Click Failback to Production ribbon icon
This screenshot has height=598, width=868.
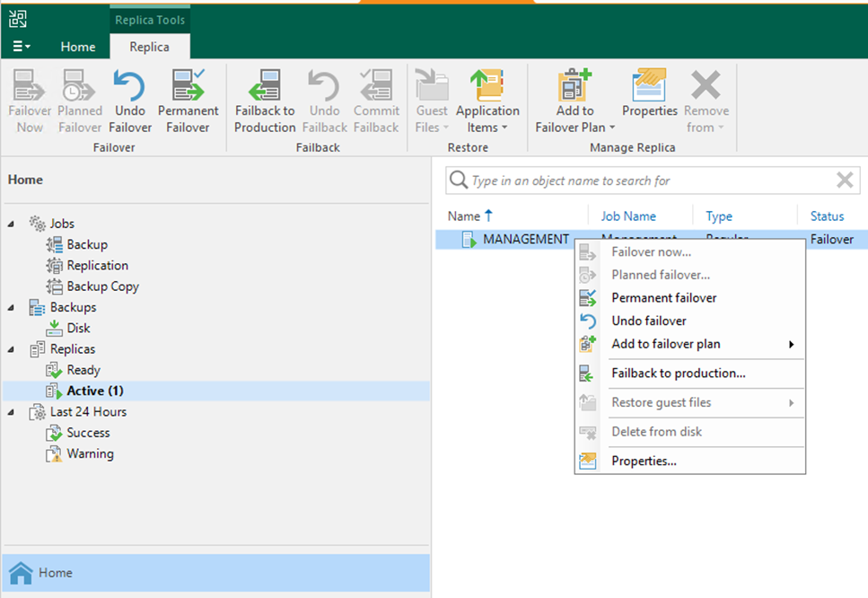265,88
